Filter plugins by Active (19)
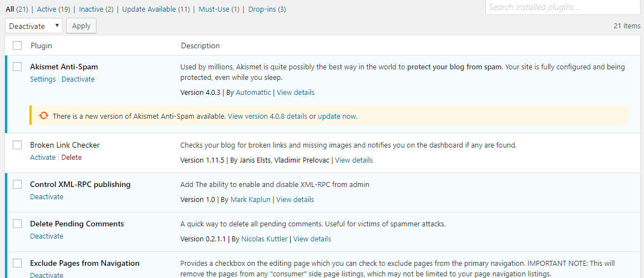This screenshot has height=278, width=644. (x=54, y=9)
